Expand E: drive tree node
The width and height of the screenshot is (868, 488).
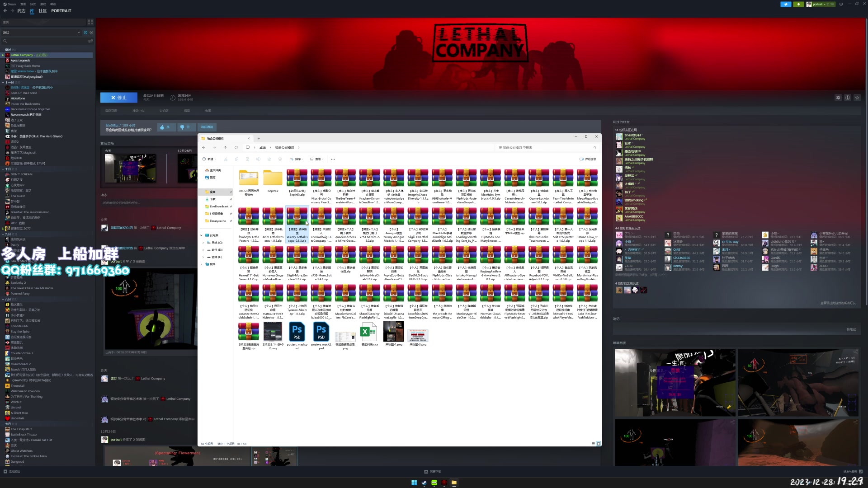coord(203,257)
